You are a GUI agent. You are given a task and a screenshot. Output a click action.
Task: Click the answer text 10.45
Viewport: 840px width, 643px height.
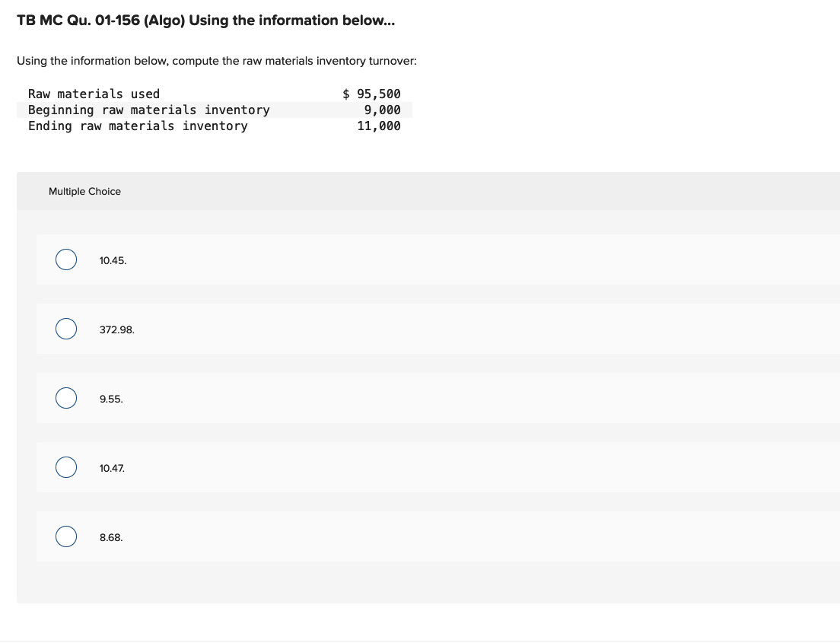tap(113, 260)
